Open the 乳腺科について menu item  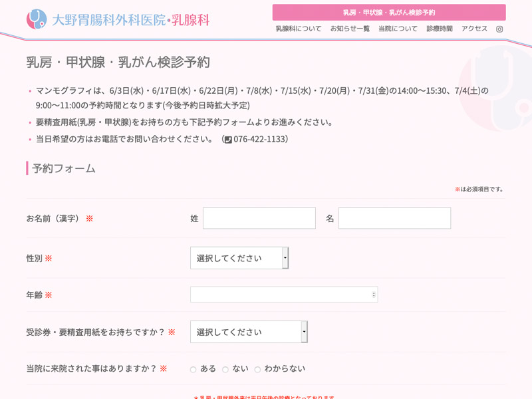point(299,29)
